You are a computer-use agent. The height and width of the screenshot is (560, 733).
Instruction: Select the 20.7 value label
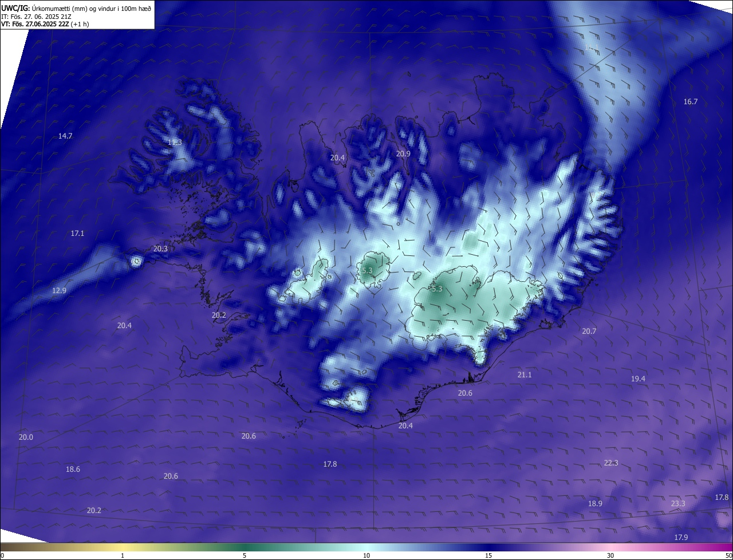pos(589,332)
